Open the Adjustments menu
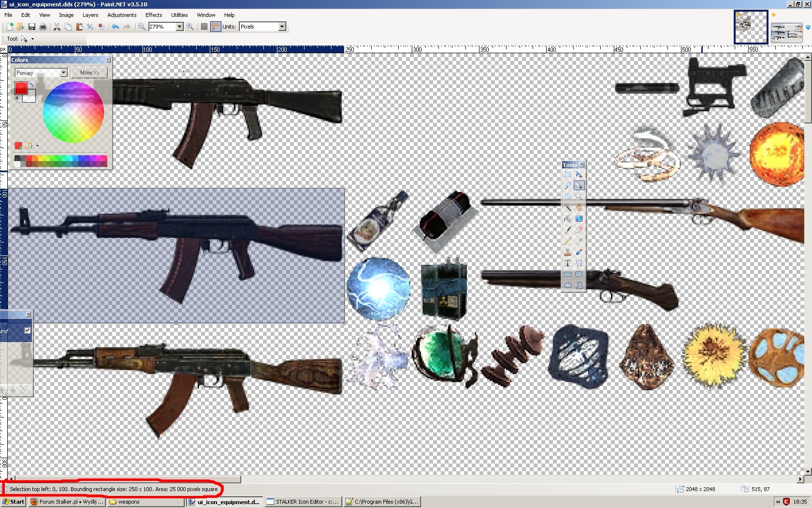This screenshot has height=508, width=812. [x=122, y=15]
